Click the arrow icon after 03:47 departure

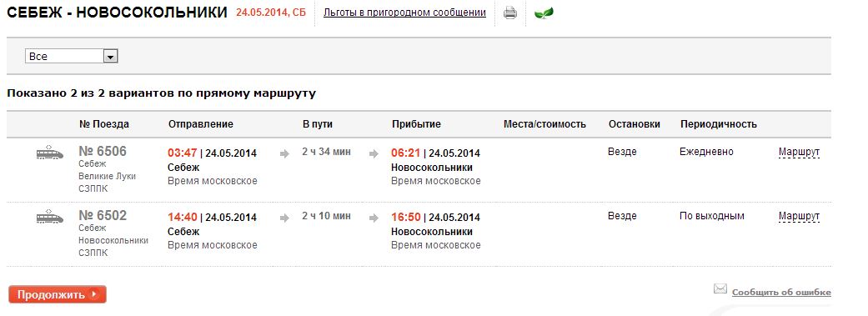pos(284,154)
